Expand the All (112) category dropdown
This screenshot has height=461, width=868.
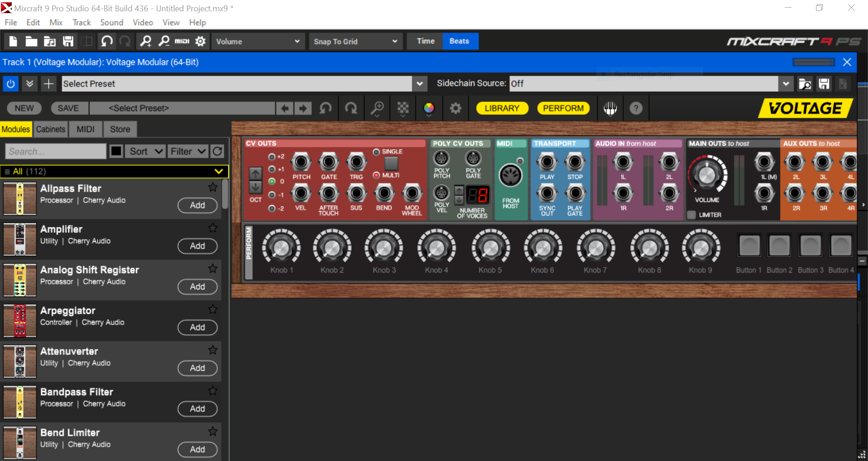point(219,171)
